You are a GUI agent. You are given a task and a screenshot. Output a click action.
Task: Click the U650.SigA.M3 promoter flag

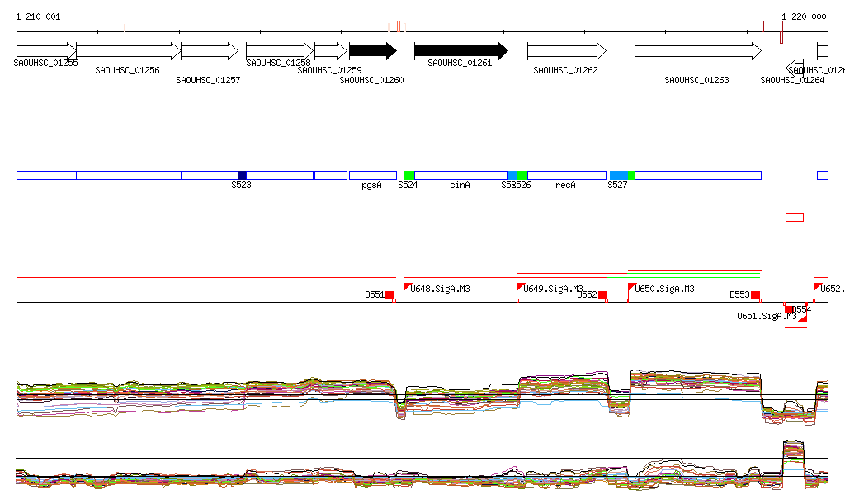coord(631,287)
